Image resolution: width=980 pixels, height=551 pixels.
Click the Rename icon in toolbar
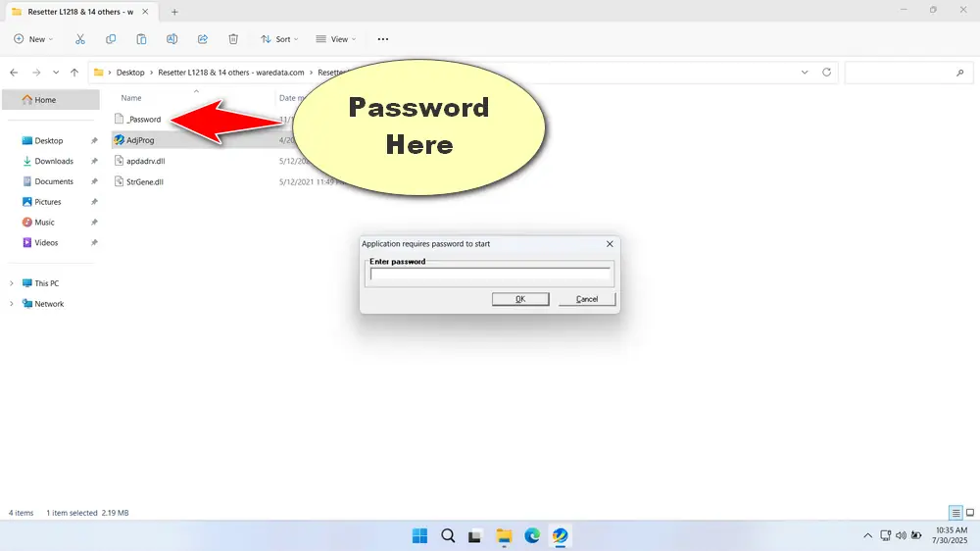(x=171, y=39)
